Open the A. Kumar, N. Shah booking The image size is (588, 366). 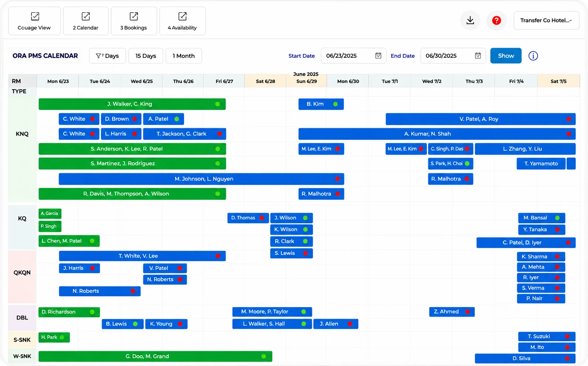[437, 134]
